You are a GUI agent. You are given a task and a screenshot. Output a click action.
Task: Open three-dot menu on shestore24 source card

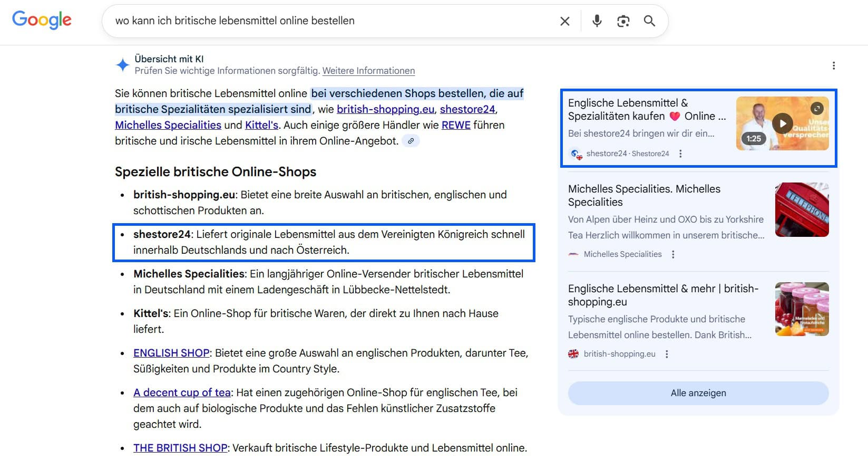680,154
